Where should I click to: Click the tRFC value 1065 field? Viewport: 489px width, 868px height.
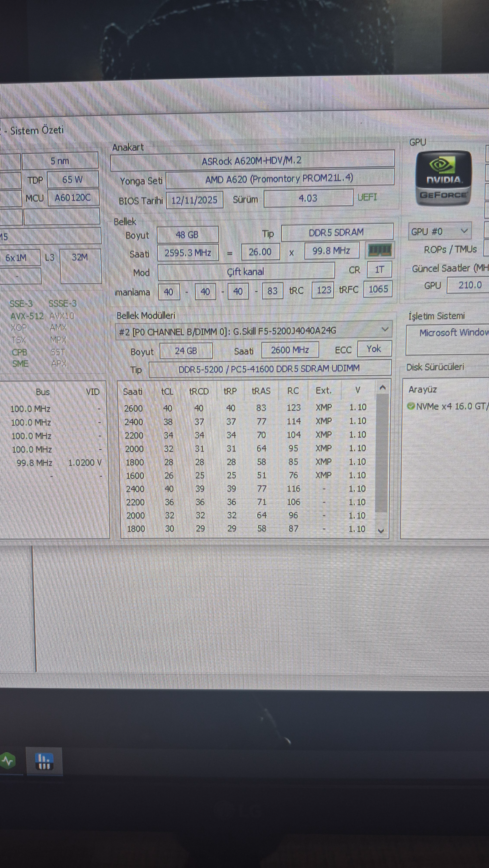[x=378, y=289]
